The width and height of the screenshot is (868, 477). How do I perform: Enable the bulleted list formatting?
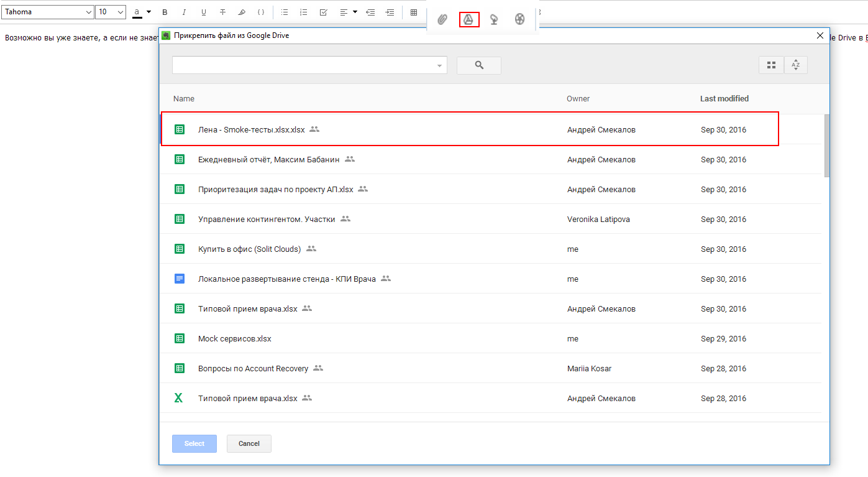284,12
